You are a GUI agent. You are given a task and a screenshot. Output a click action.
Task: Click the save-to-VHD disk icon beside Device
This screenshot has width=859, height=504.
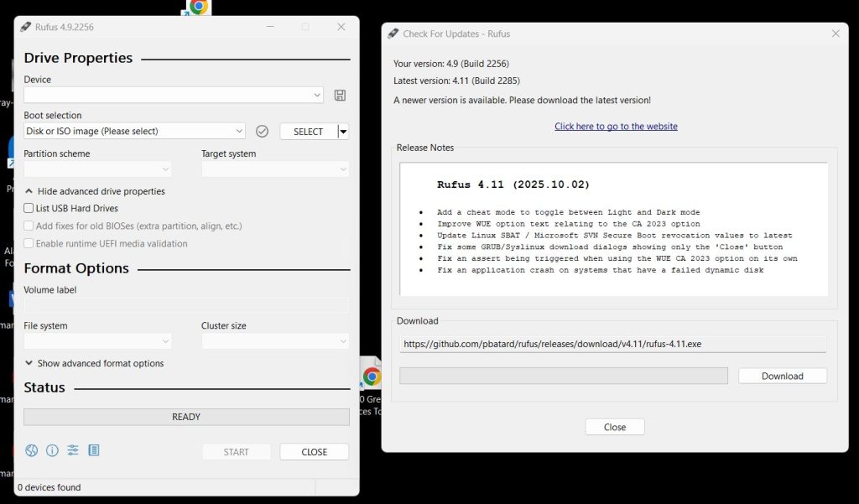tap(339, 95)
